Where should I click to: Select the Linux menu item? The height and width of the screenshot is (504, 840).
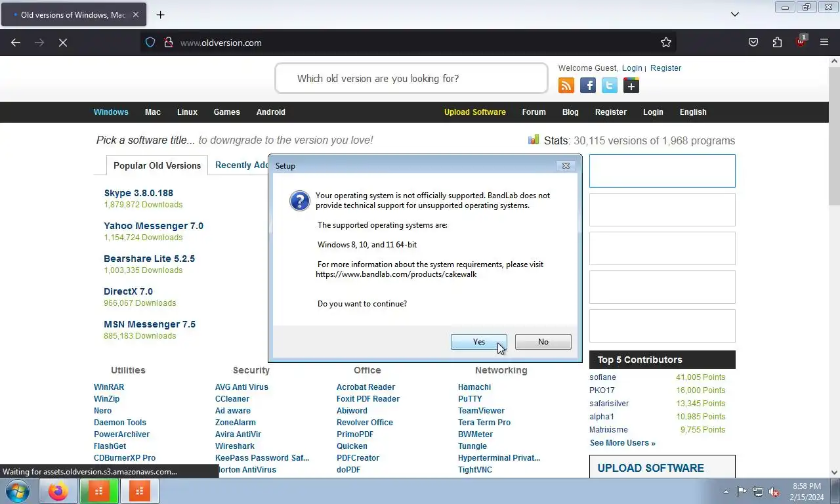pyautogui.click(x=187, y=112)
